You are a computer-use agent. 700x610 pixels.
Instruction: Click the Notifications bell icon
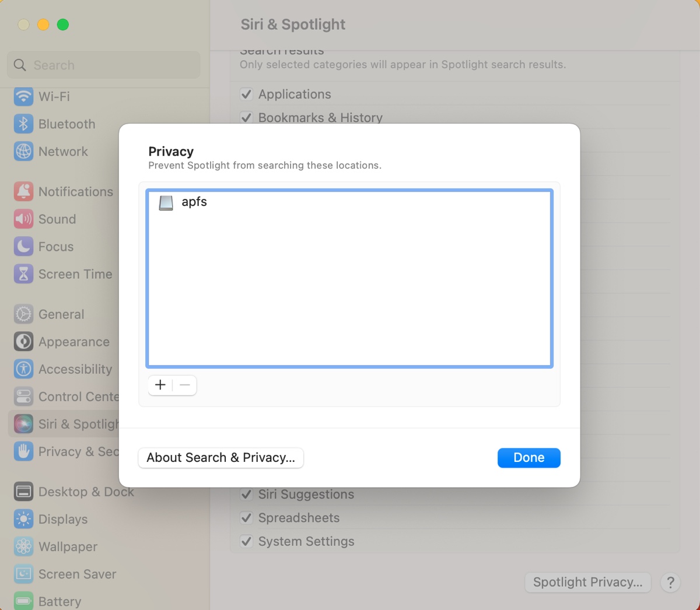click(x=23, y=191)
